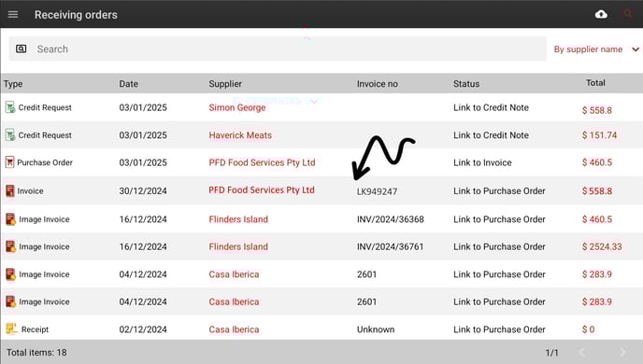Click Invoice icon in LK949247 row

[x=10, y=190]
